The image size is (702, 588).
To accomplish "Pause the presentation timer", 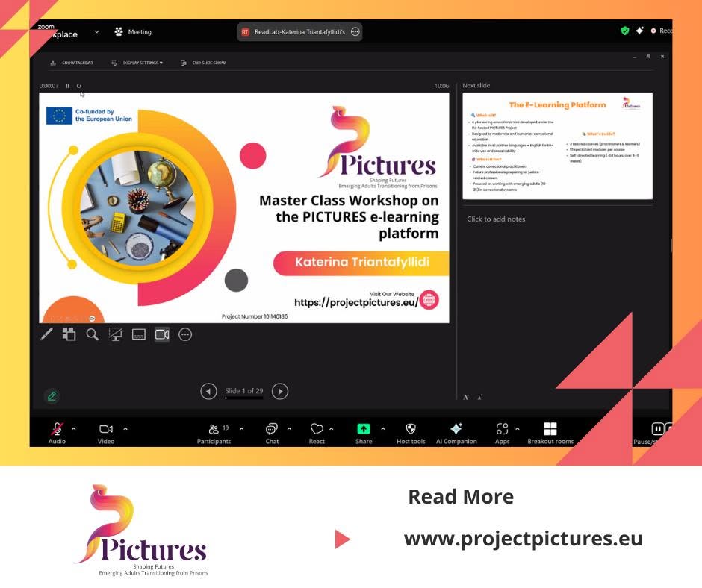I will click(x=68, y=86).
